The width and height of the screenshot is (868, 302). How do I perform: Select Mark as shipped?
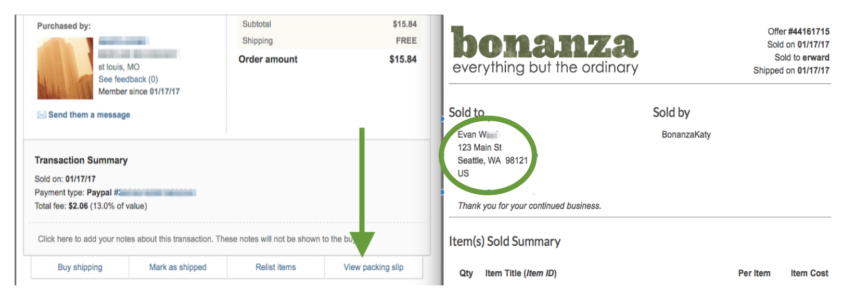pyautogui.click(x=178, y=267)
